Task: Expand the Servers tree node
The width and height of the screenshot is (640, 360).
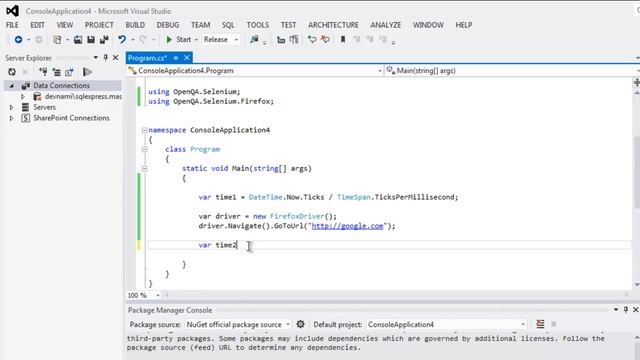Action: point(12,107)
